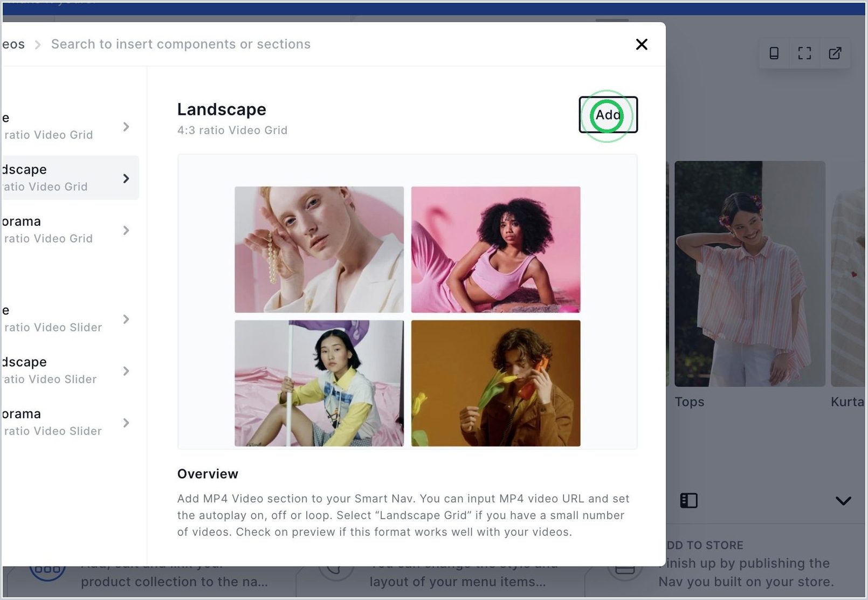Select the Tops collection image behind dialog
The image size is (868, 600).
pyautogui.click(x=750, y=274)
